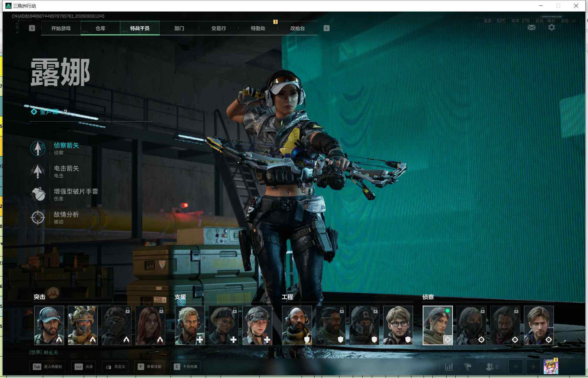
Task: Click the Q previous-tab key icon
Action: point(32,28)
